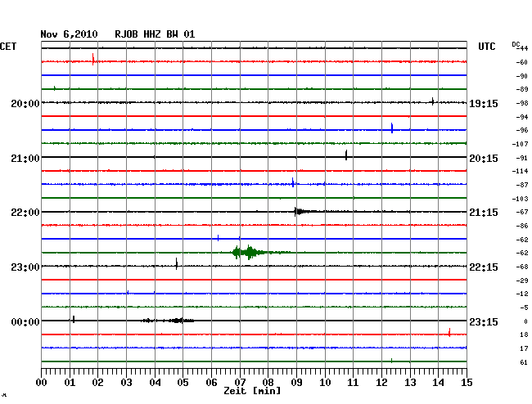The image size is (532, 404).
Task: Click the blue spike on the DC -96 trace
Action: 392,128
